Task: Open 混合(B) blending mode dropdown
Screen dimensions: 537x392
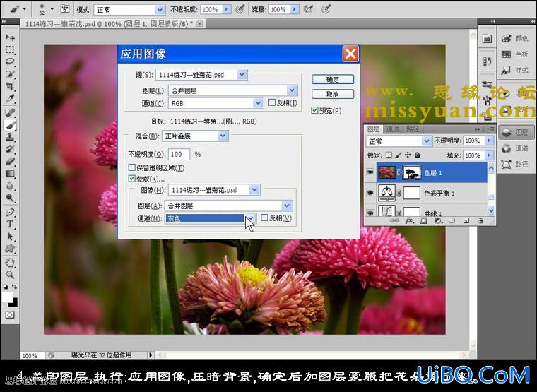Action: pos(223,136)
